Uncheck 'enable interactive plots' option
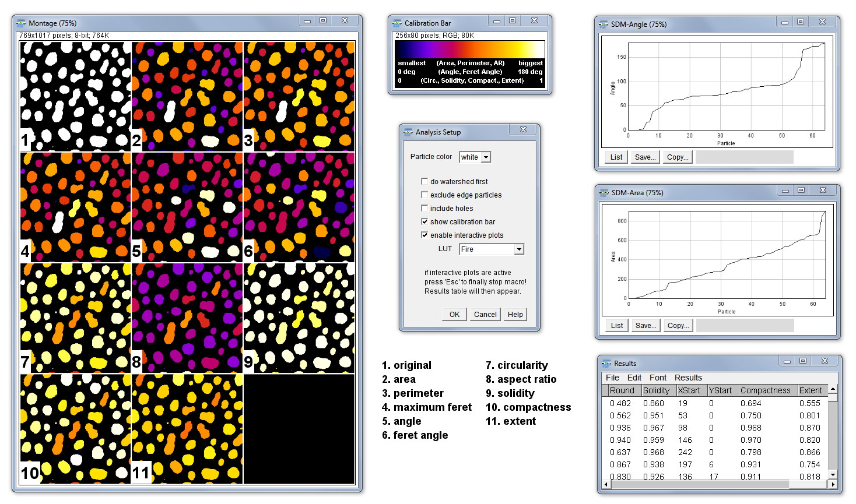This screenshot has height=504, width=856. coord(425,235)
